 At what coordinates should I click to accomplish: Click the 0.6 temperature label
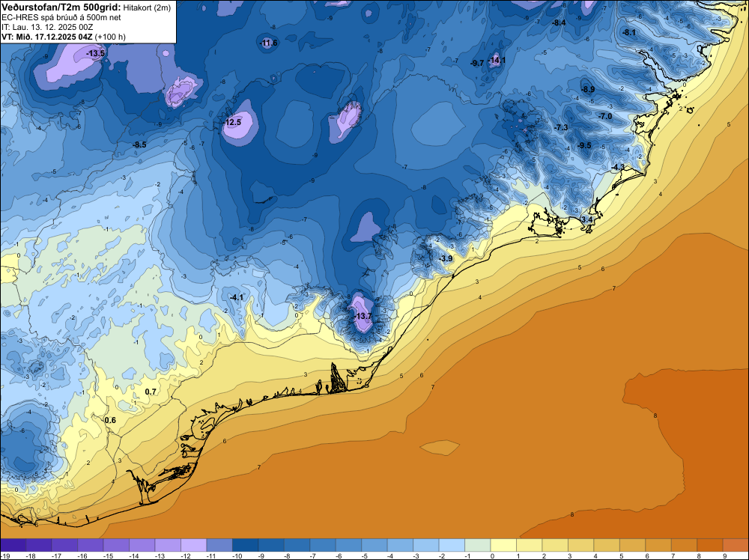(x=110, y=420)
